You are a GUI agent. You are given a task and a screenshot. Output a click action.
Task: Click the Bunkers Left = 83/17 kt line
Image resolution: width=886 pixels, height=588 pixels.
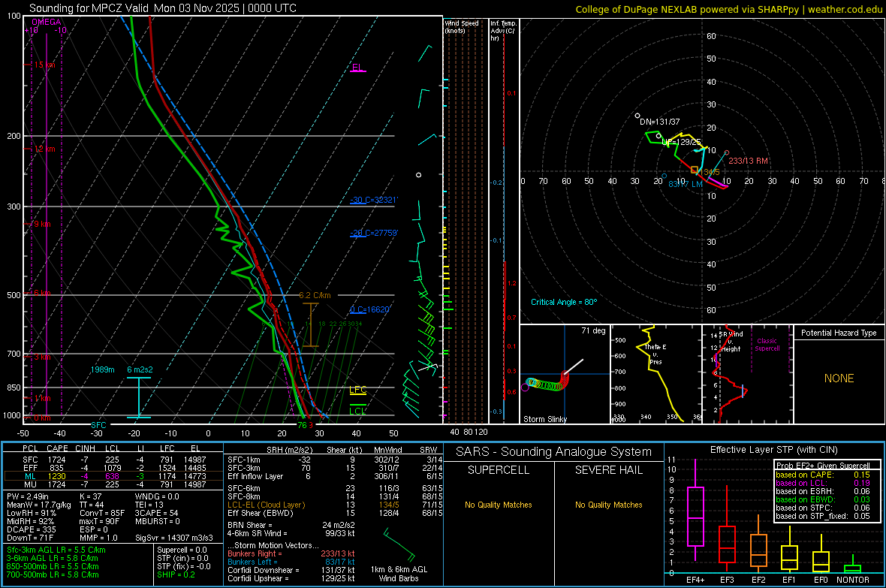pos(291,562)
